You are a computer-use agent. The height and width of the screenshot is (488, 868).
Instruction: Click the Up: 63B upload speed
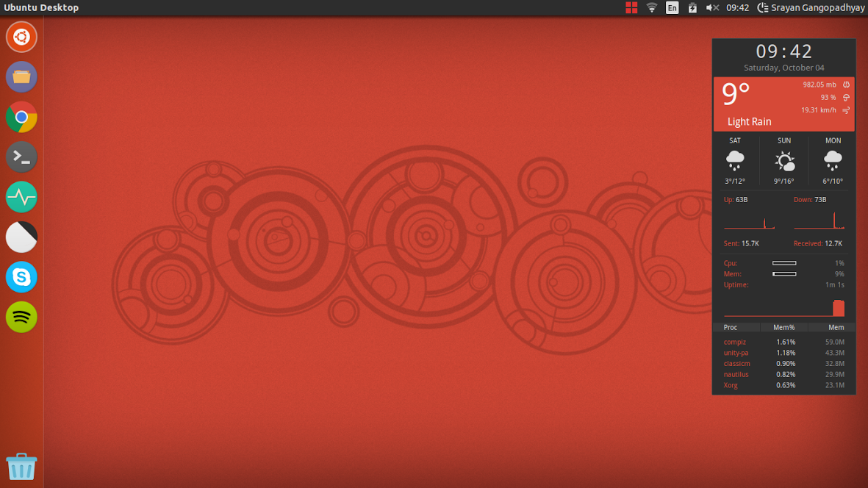pyautogui.click(x=736, y=200)
